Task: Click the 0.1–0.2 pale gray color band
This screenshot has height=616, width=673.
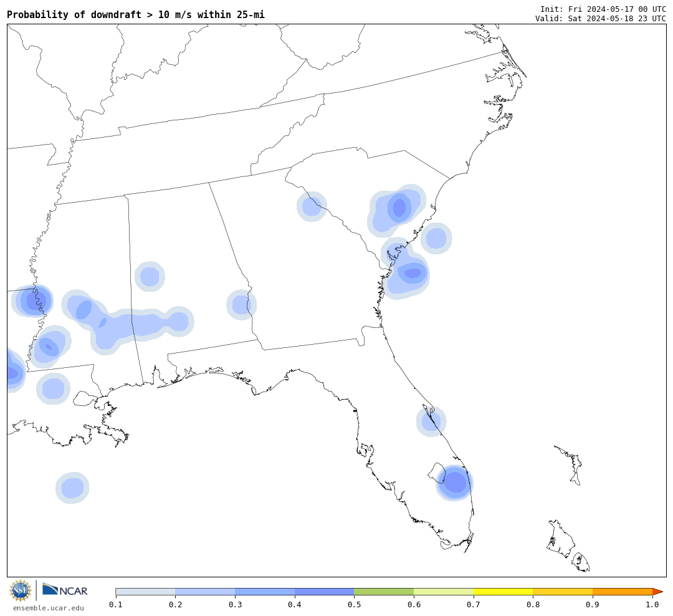Action: pyautogui.click(x=145, y=592)
